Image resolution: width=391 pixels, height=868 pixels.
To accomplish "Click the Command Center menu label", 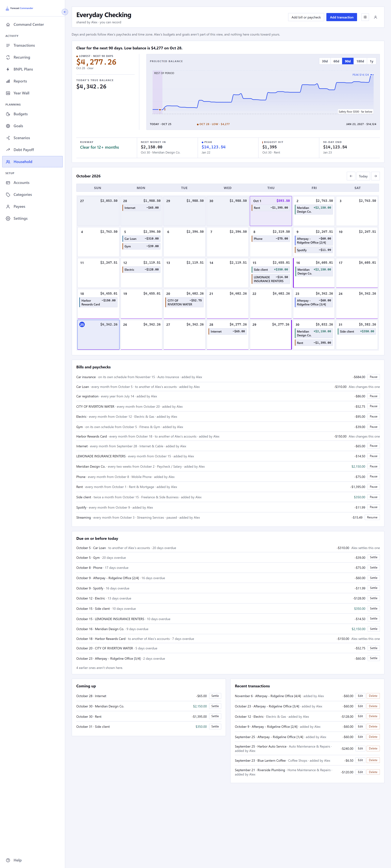I will point(29,25).
